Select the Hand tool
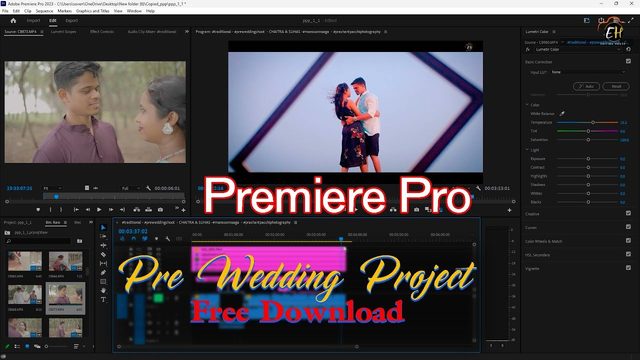 click(x=103, y=291)
